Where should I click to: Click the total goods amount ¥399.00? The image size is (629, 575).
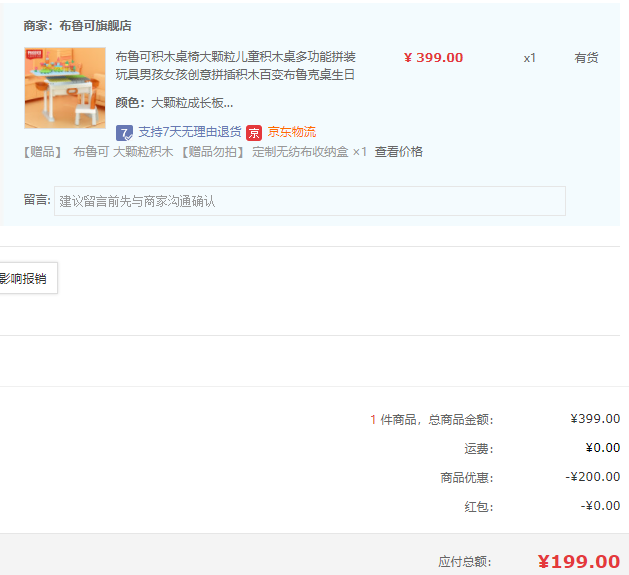point(595,419)
